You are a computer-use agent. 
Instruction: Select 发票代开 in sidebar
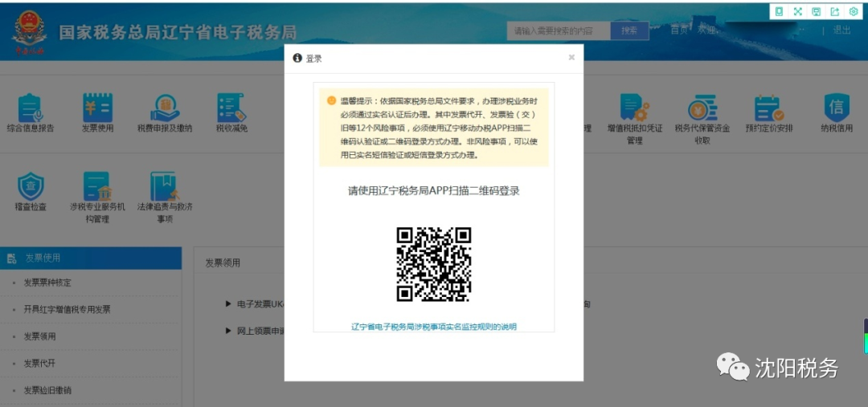tap(40, 364)
